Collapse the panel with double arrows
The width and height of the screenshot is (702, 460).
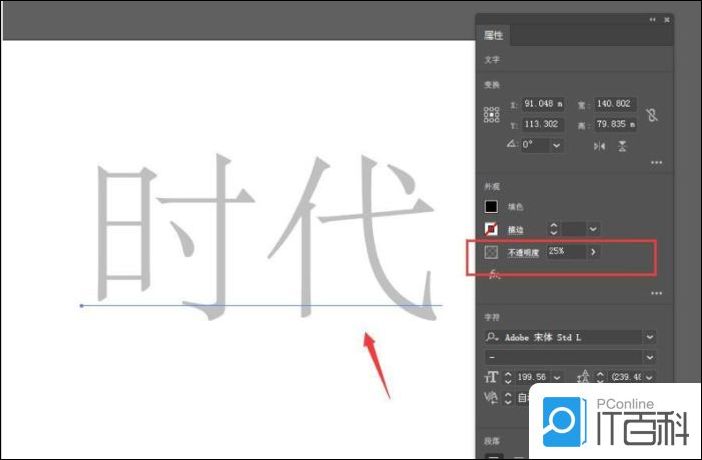[x=652, y=20]
